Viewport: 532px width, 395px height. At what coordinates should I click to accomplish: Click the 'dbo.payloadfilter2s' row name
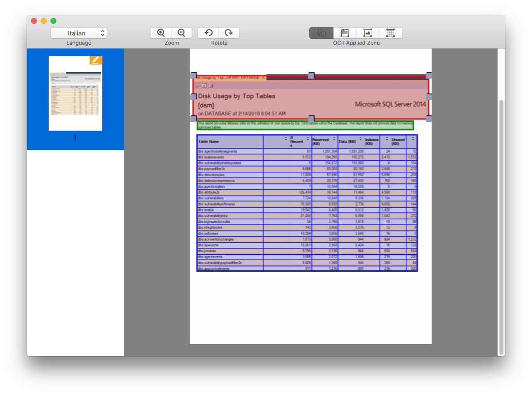(x=211, y=169)
